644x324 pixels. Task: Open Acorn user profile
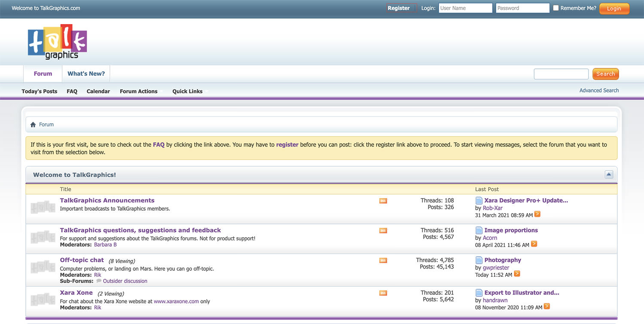coord(490,238)
